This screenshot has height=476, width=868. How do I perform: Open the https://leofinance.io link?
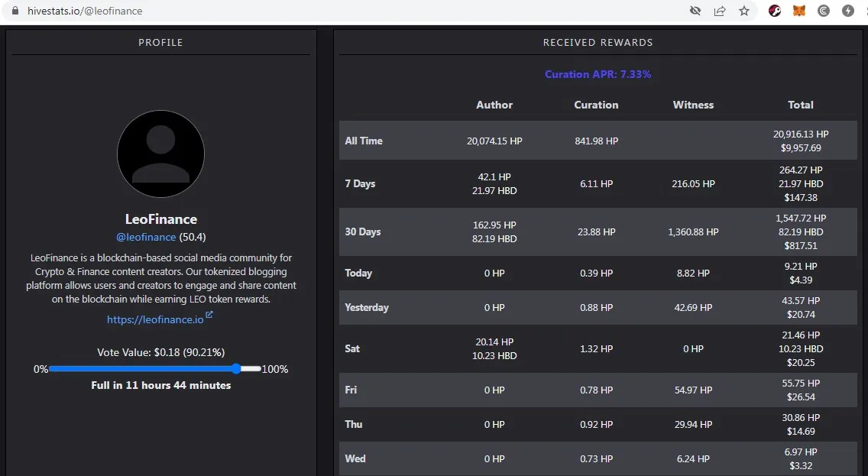(155, 319)
